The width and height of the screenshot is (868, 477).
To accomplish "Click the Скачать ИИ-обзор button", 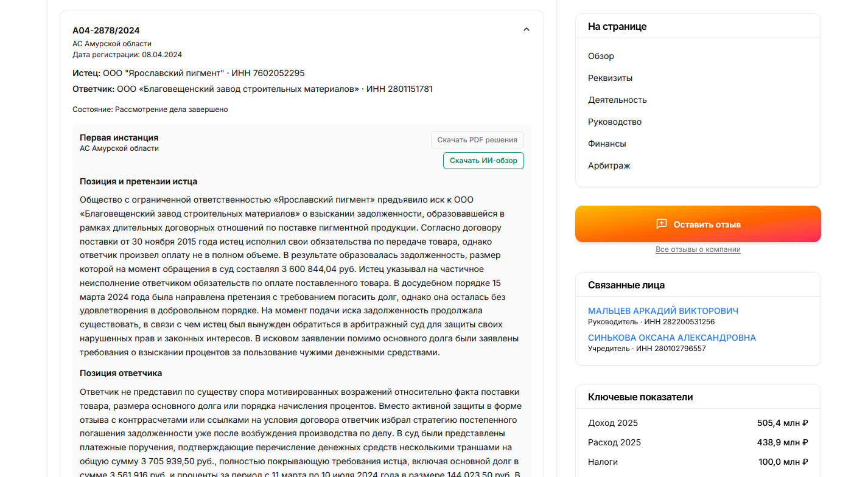I will click(x=483, y=161).
